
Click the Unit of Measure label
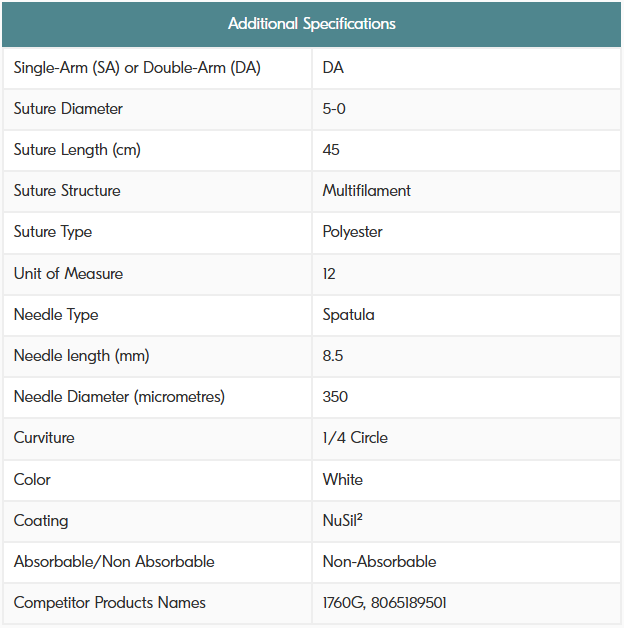[69, 274]
